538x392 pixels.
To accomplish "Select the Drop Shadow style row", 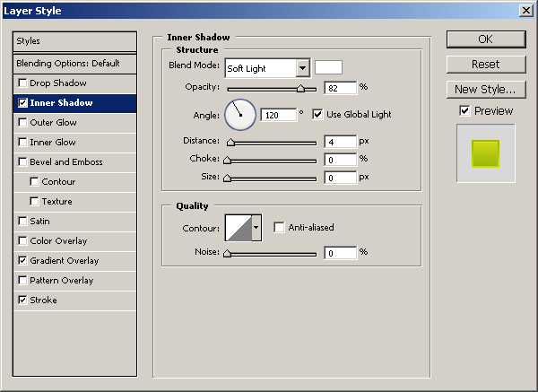I will point(74,83).
